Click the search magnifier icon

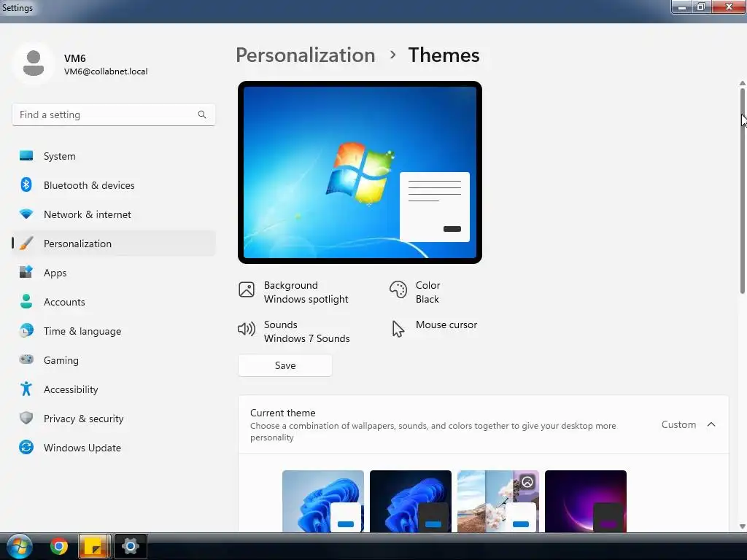click(x=202, y=114)
